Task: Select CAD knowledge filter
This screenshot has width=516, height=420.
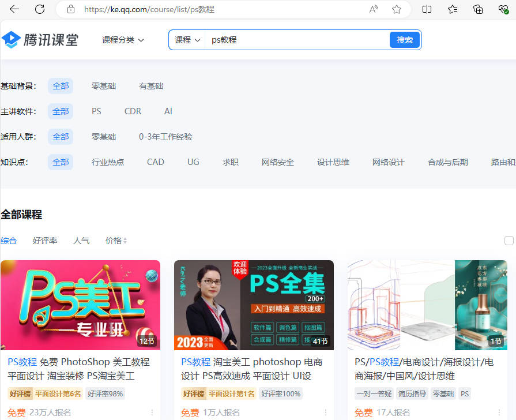Action: (155, 162)
